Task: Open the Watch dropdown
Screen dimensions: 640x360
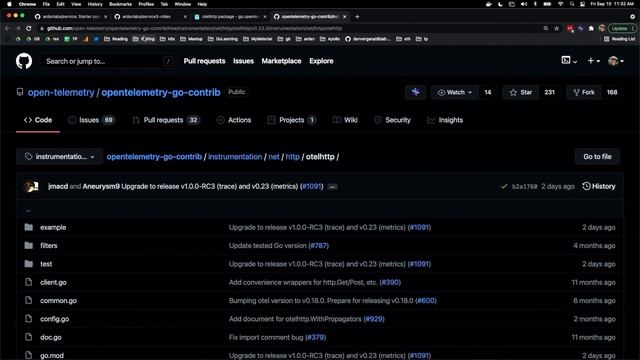Action: (455, 92)
